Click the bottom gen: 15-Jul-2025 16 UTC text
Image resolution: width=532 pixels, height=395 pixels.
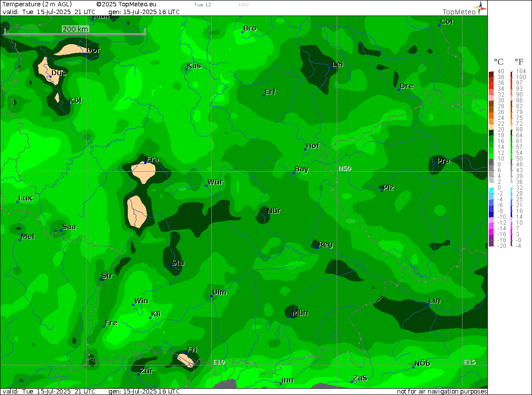144,392
